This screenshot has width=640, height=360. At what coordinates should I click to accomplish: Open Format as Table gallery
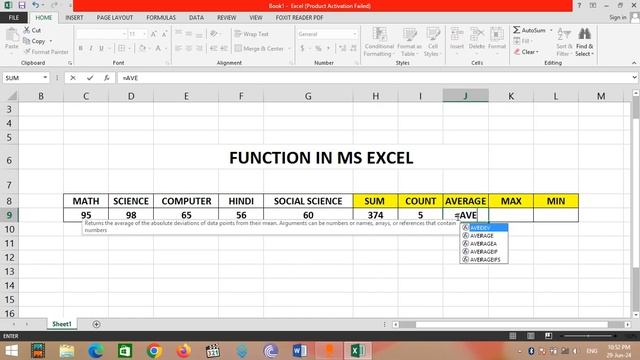point(409,42)
